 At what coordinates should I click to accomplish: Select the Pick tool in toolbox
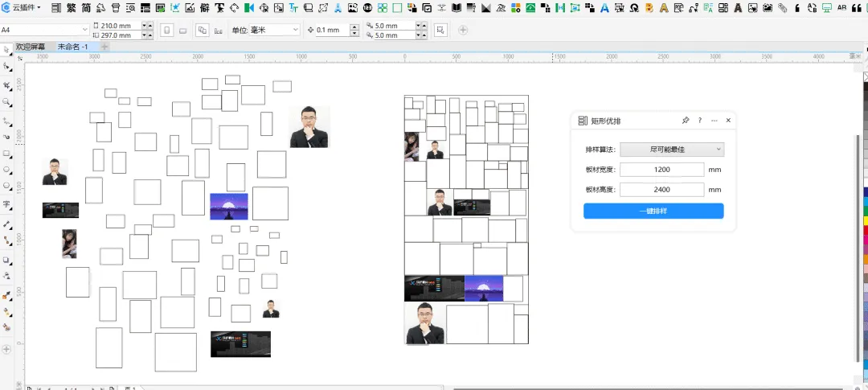coord(6,50)
